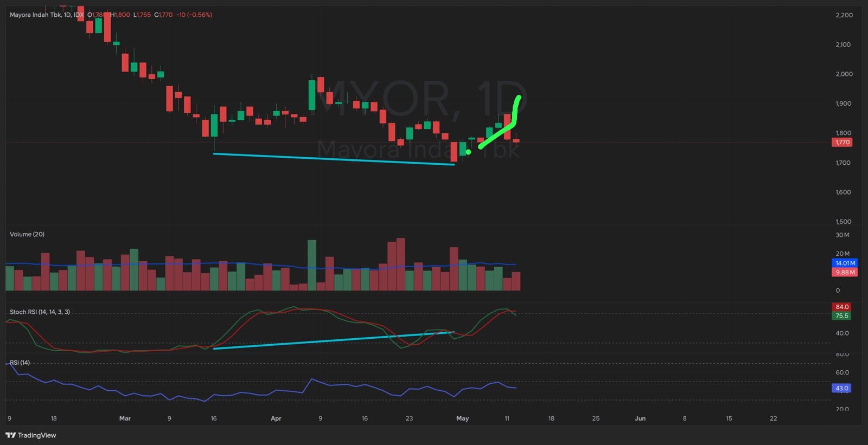
Task: Click the low price value L1,755
Action: click(142, 15)
